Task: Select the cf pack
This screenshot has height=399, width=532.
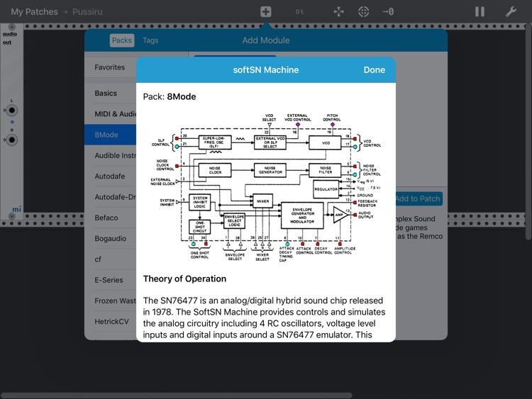Action: tap(110, 259)
